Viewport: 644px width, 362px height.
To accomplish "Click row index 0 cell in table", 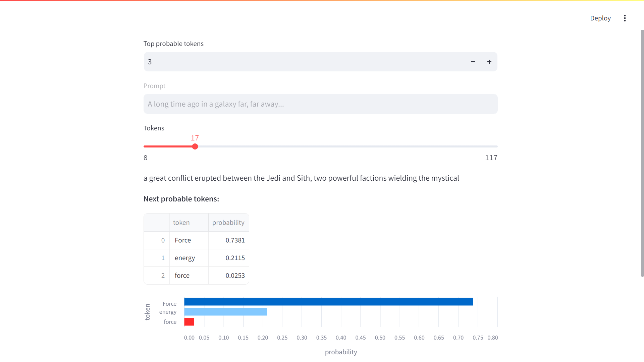I will coord(157,240).
